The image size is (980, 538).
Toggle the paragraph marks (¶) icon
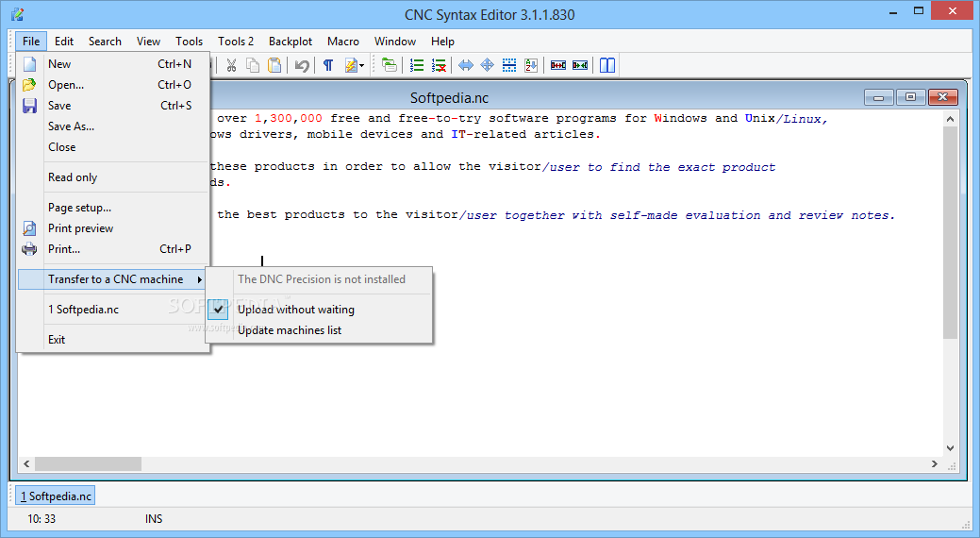click(328, 65)
